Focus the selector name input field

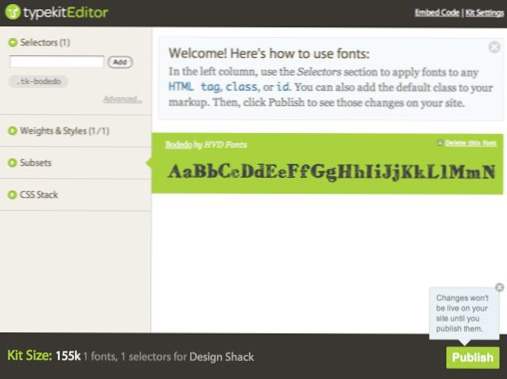57,62
